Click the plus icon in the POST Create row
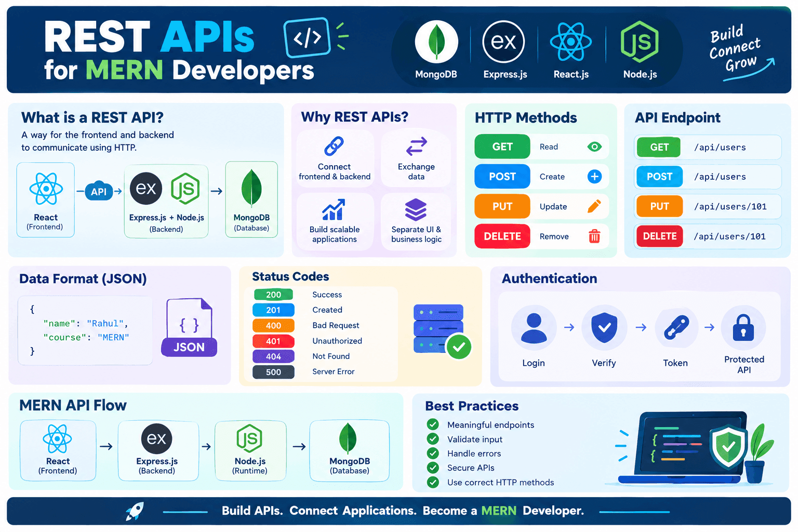Image resolution: width=798 pixels, height=532 pixels. pos(594,177)
